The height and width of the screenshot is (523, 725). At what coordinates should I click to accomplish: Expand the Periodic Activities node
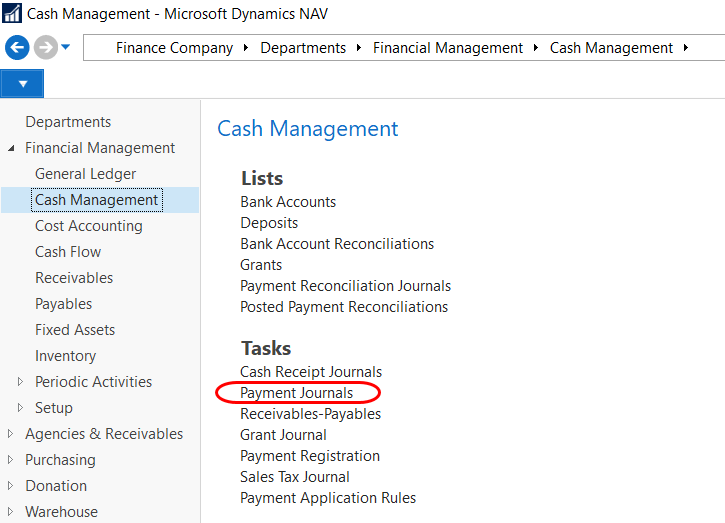point(21,382)
